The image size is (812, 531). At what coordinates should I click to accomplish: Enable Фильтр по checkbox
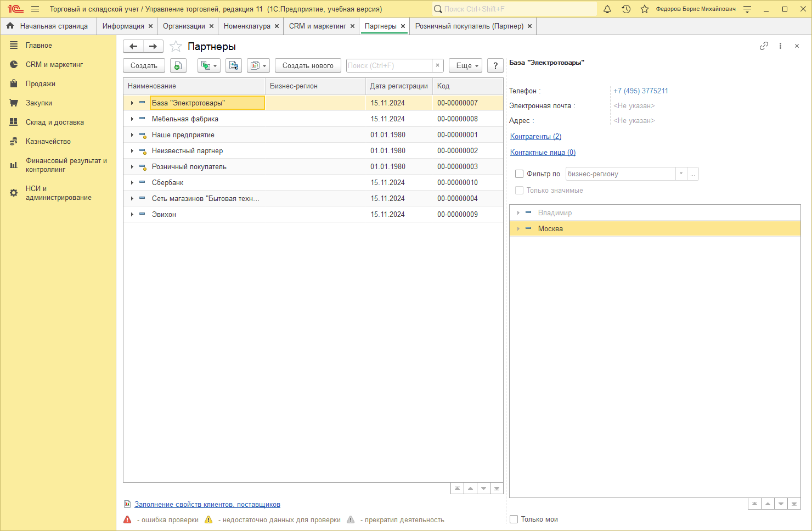point(519,174)
